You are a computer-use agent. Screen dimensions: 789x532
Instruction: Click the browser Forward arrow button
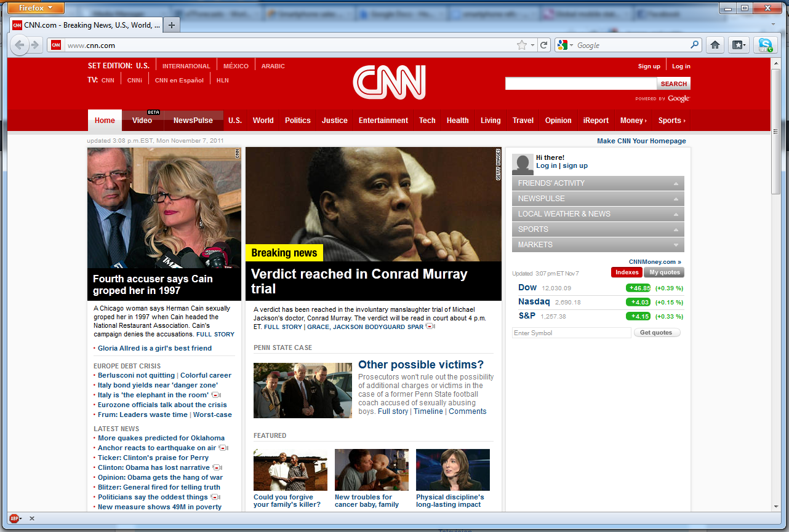tap(35, 45)
